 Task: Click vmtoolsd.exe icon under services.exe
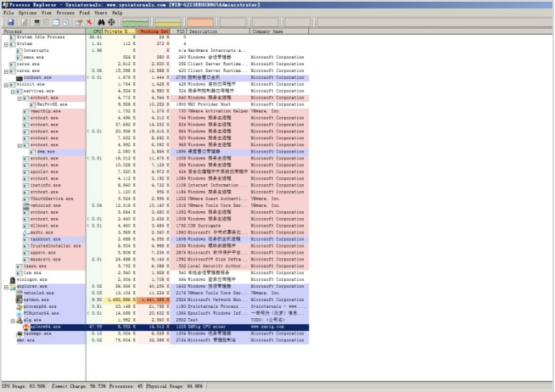coord(25,205)
